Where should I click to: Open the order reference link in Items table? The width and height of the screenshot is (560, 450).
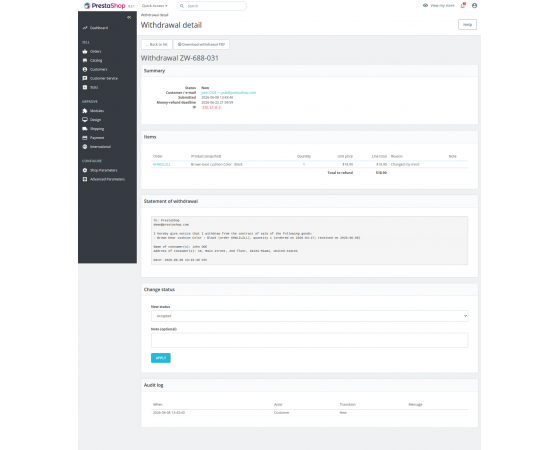(x=161, y=164)
